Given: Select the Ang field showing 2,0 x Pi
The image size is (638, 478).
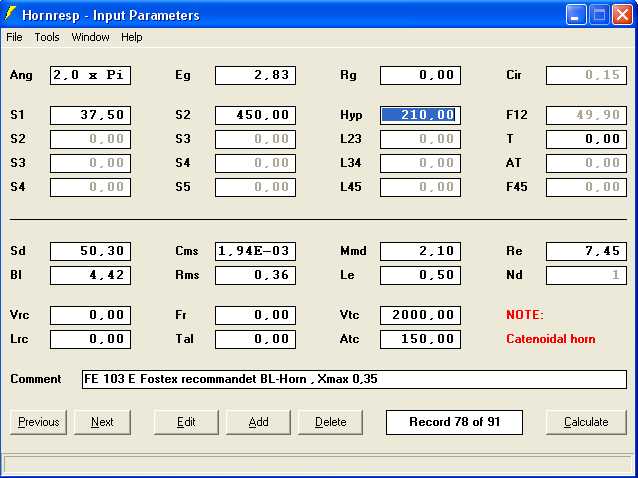Looking at the screenshot, I should point(90,75).
